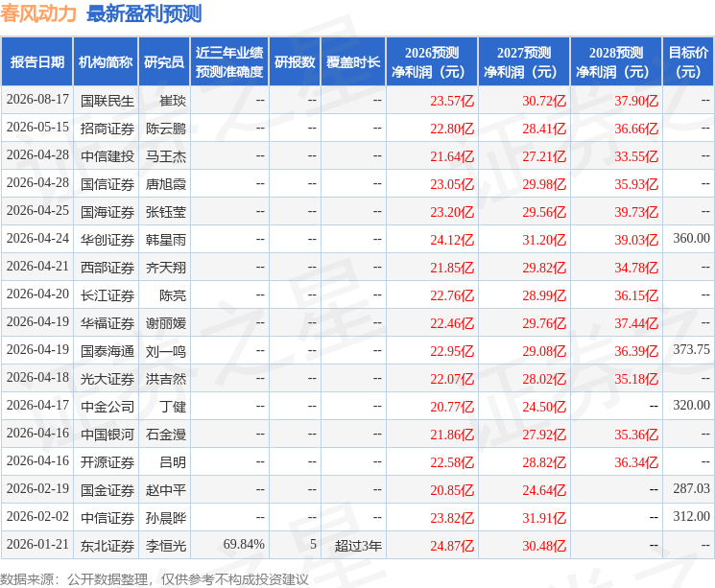Screen dimensions: 715x588
Task: Click the 机构简称 column header
Action: coord(106,62)
